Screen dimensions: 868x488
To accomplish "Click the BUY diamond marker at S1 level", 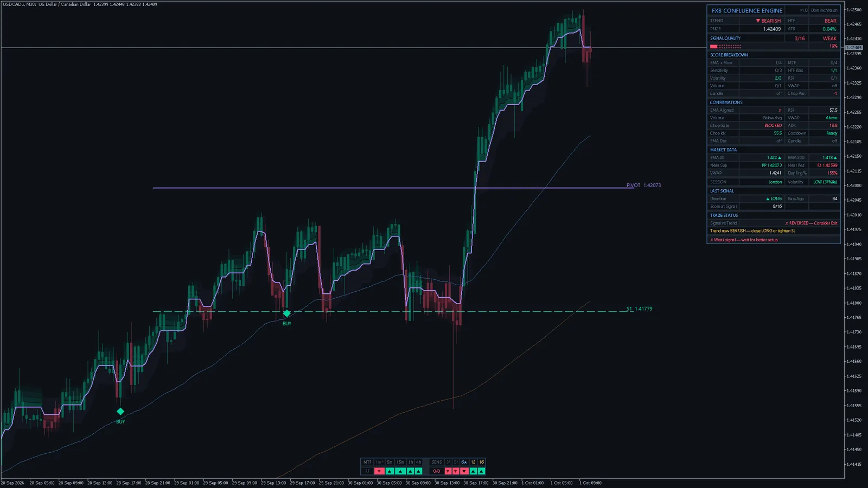I will pos(286,313).
